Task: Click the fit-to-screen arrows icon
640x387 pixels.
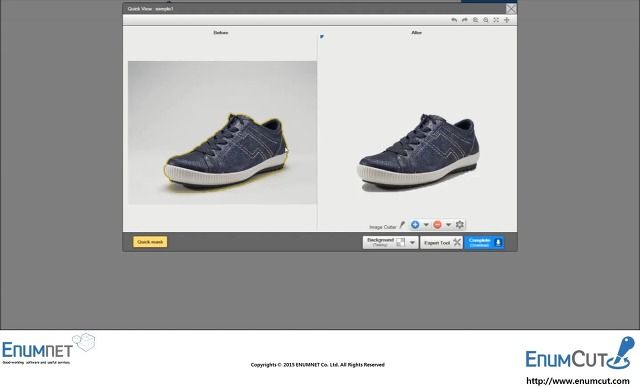Action: pos(496,20)
